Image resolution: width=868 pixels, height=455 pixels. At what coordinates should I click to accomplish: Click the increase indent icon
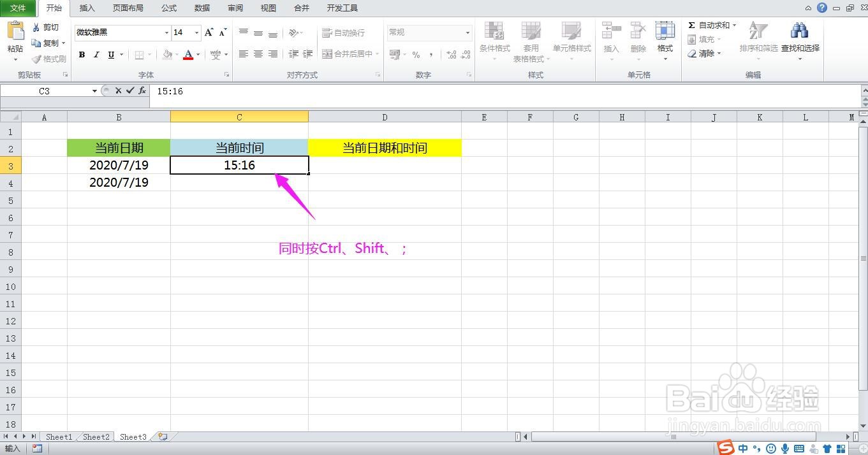tap(308, 54)
